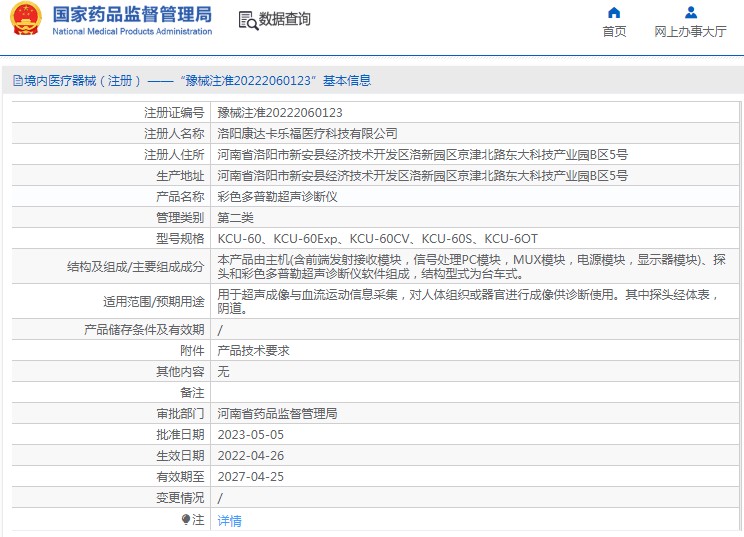Click the 适用范围/预期用途 label
This screenshot has width=744, height=537.
tap(154, 301)
